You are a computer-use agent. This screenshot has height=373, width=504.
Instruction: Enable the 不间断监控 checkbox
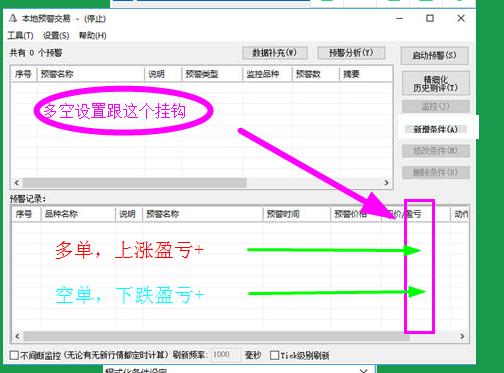pos(14,355)
